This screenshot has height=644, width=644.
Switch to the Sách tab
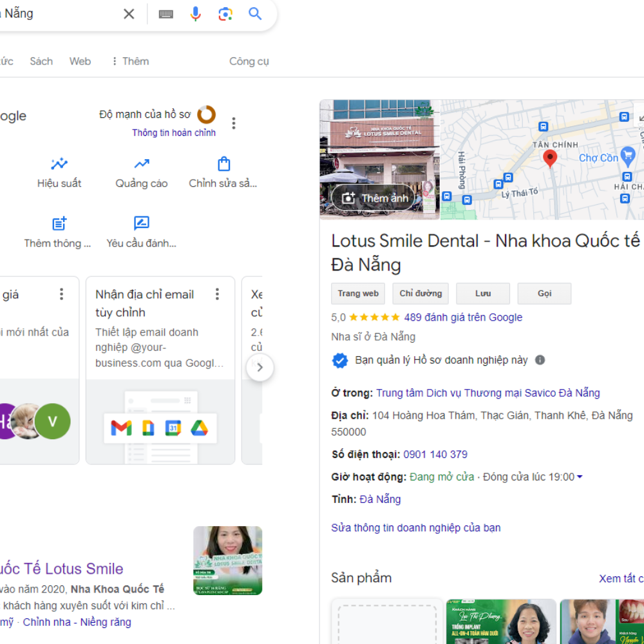coord(41,61)
